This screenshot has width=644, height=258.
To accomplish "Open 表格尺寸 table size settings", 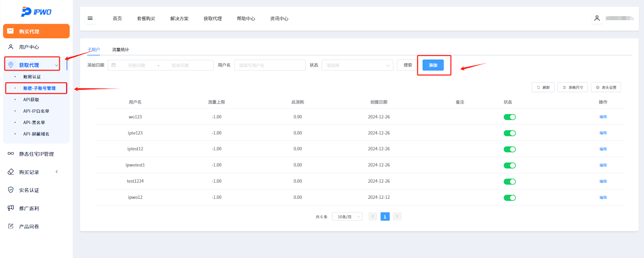I will [572, 87].
